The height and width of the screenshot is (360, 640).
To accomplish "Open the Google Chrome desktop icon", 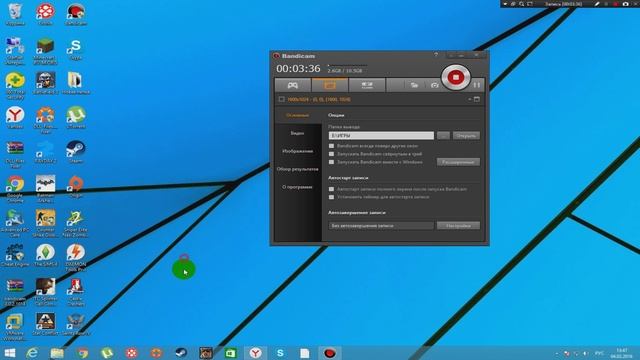I will point(15,189).
